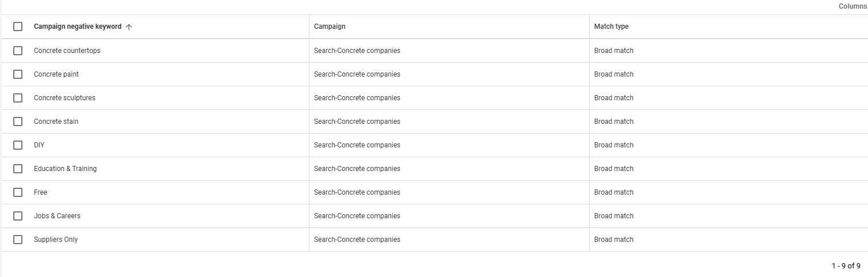
Task: Sort by Campaign negative keyword header
Action: [x=78, y=26]
